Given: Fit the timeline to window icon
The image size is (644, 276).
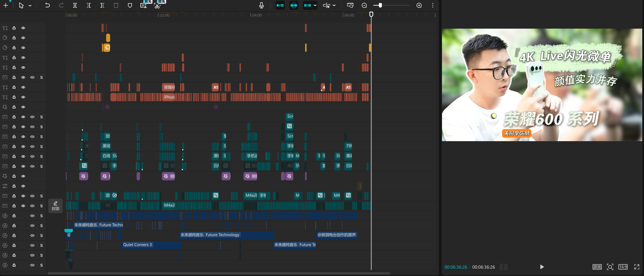Looking at the screenshot, I should pyautogui.click(x=350, y=5).
